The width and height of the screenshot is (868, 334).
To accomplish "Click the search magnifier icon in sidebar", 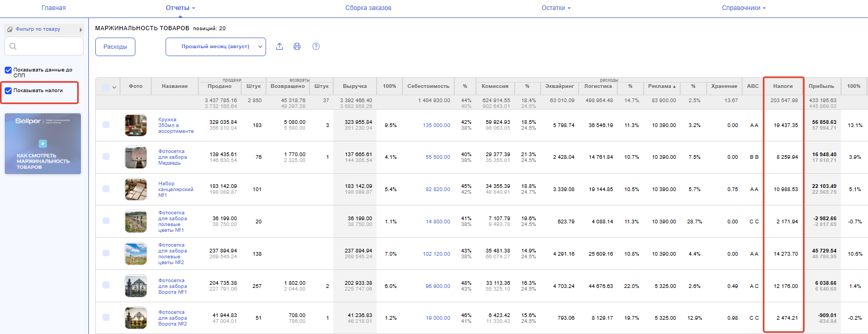I will 13,47.
